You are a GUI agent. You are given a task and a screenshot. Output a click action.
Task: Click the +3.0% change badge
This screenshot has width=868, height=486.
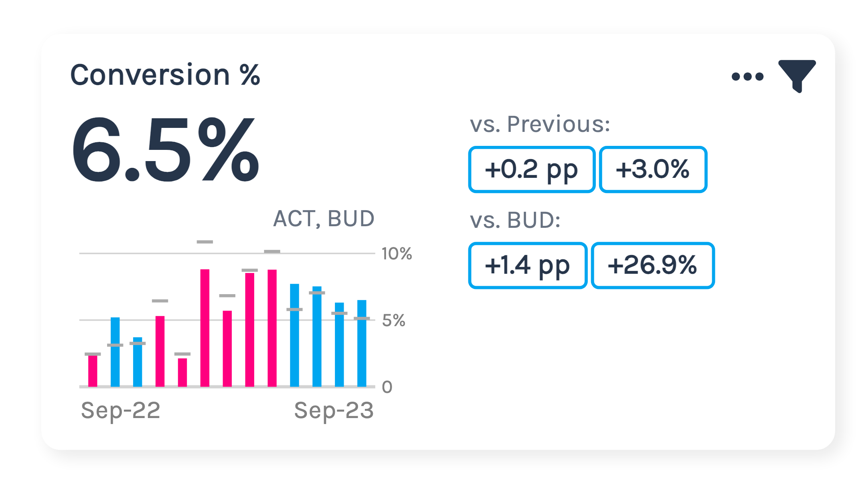(653, 169)
